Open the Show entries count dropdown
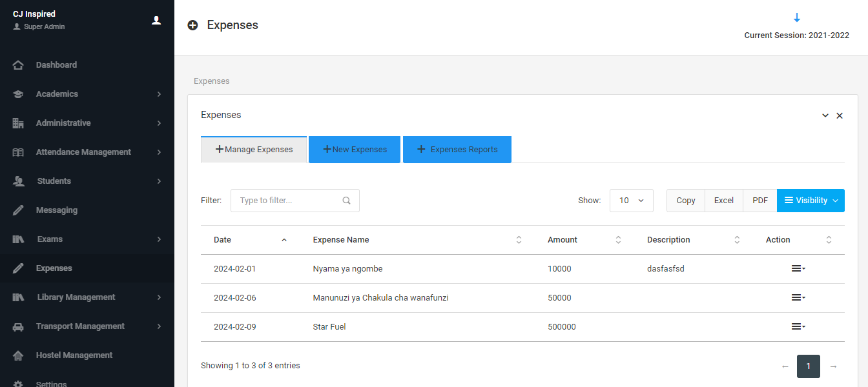 [x=631, y=201]
